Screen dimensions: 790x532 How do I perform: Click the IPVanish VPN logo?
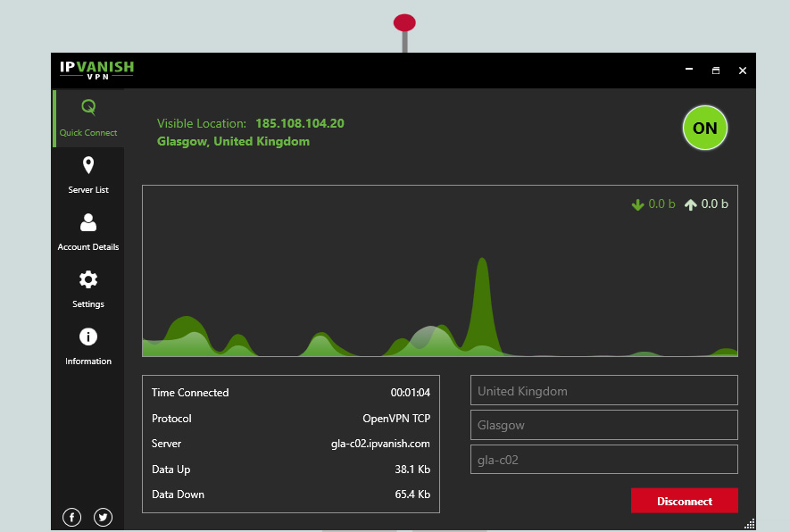coord(96,70)
